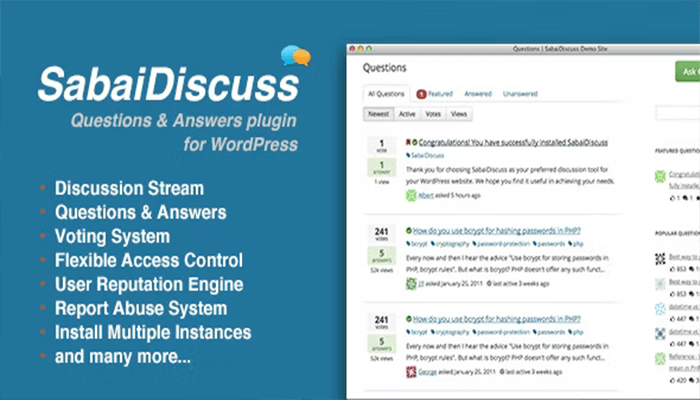Click the red featured flag icon on Congratulations question
The height and width of the screenshot is (400, 700).
click(408, 142)
